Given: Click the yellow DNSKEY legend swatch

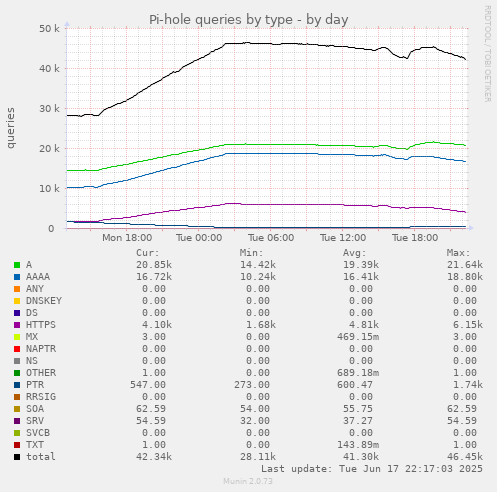Looking at the screenshot, I should (17, 301).
